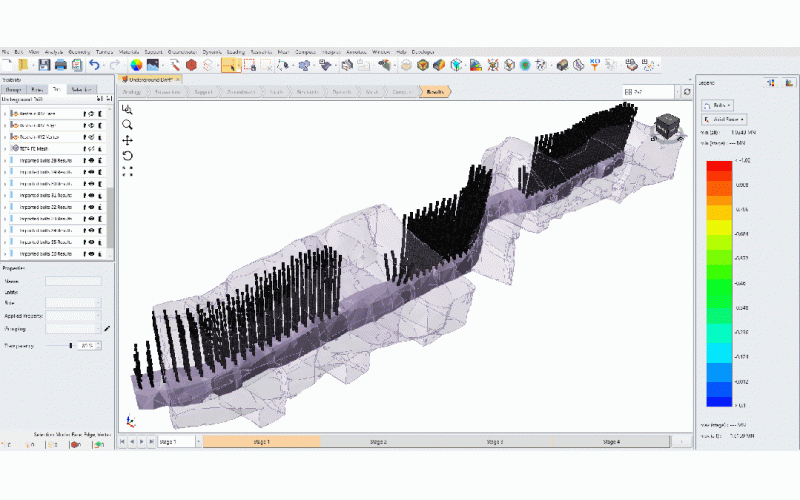Click the Print icon in toolbar
The height and width of the screenshot is (500, 800).
(x=60, y=65)
